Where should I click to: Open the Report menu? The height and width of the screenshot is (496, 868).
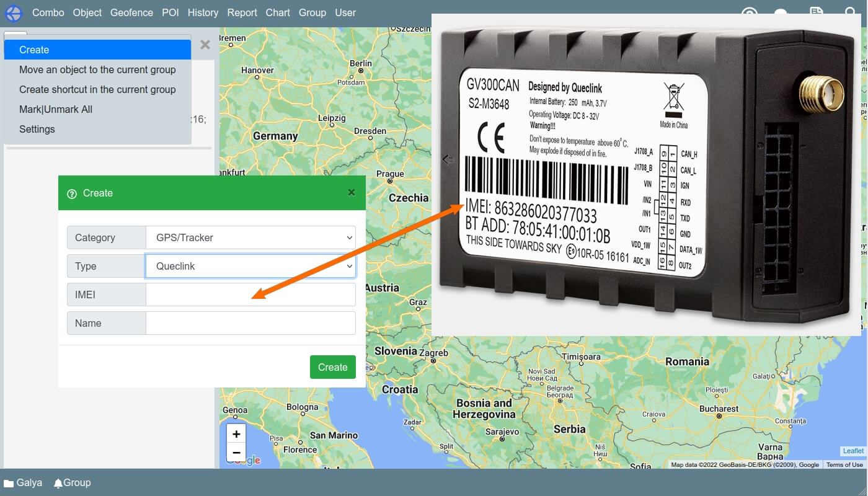pos(242,12)
